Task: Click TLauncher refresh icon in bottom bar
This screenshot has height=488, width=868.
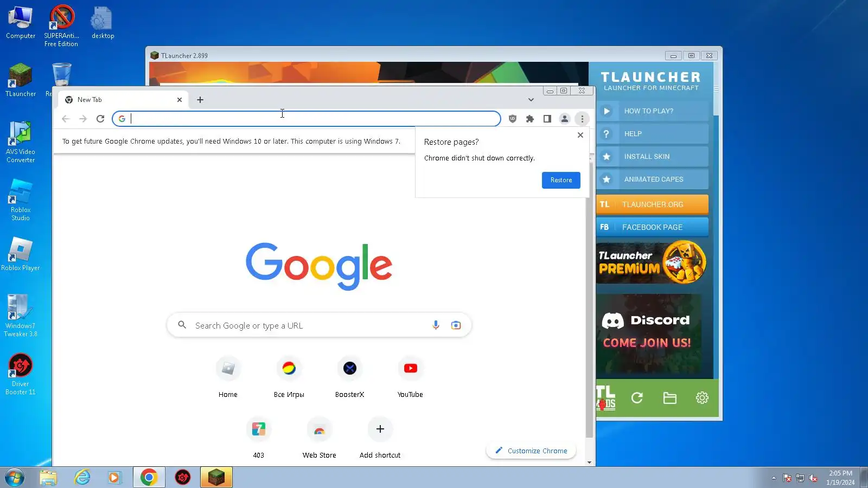Action: [x=637, y=398]
